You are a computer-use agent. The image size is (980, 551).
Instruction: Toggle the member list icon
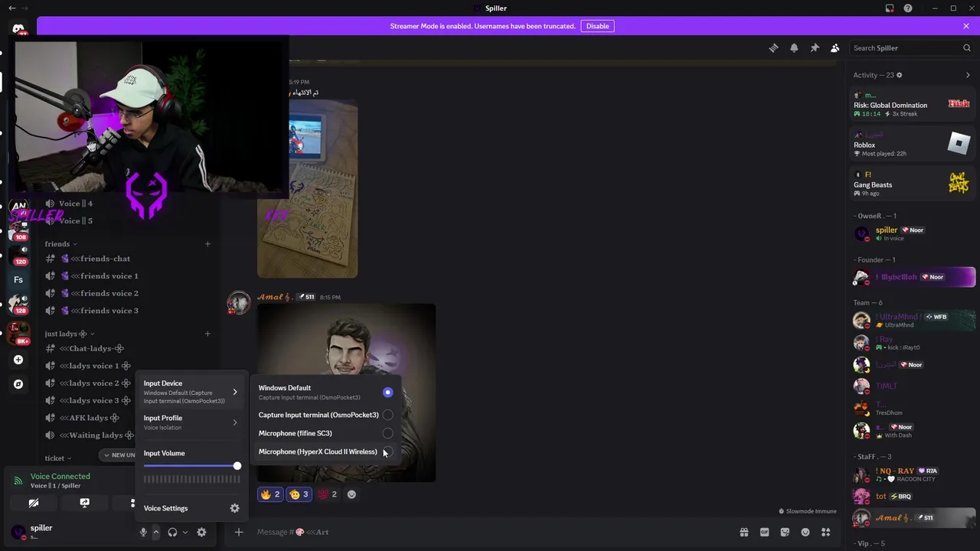pos(835,47)
